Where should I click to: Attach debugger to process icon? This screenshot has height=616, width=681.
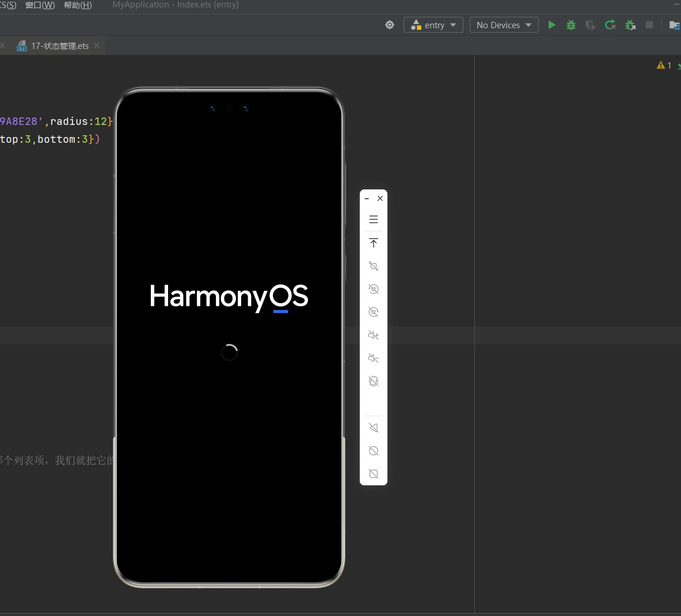coord(630,25)
